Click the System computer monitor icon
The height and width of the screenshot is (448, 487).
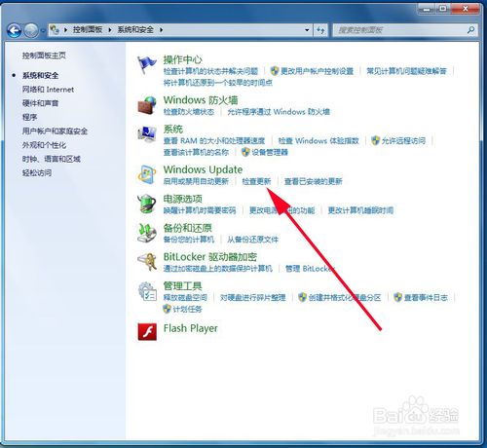coord(147,133)
